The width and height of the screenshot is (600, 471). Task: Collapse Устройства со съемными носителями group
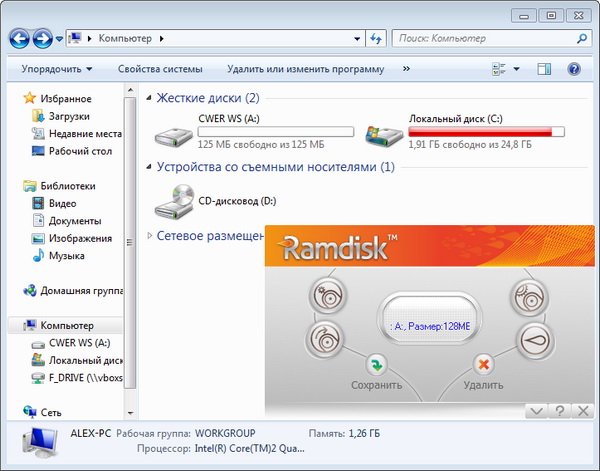[148, 167]
